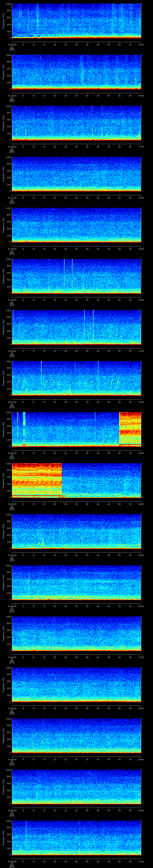Pick the '22:00' end time label
153x868 pixels.
click(x=141, y=402)
